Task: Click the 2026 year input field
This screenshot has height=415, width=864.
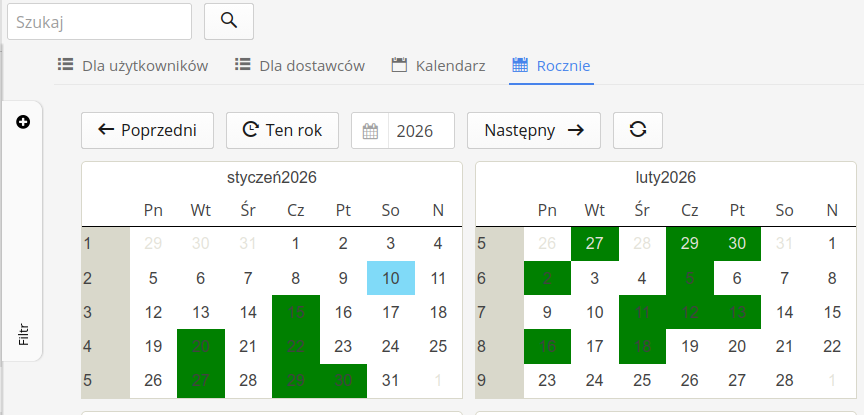Action: [x=420, y=130]
